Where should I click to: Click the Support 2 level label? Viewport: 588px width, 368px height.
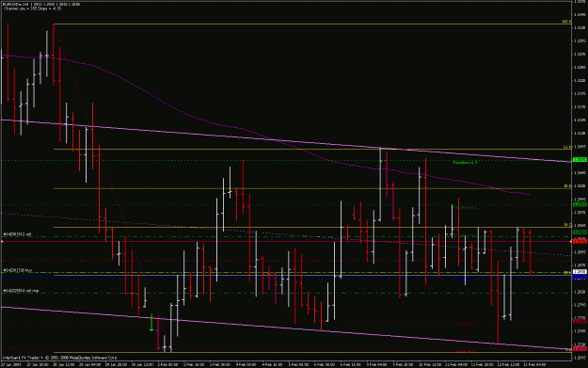465,351
